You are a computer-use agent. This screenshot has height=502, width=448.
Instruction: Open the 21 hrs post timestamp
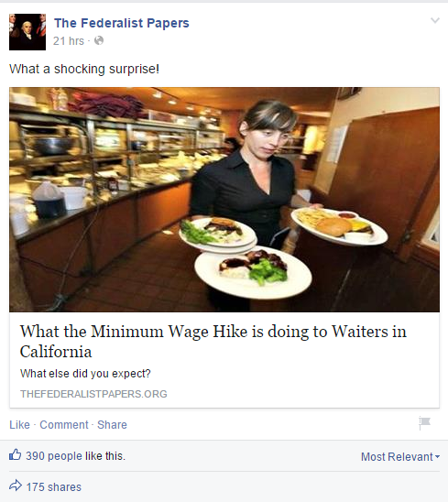point(68,41)
